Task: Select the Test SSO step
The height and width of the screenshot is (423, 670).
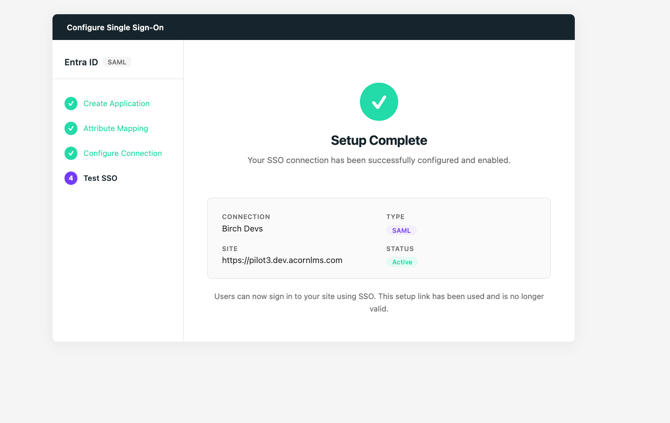Action: click(100, 178)
